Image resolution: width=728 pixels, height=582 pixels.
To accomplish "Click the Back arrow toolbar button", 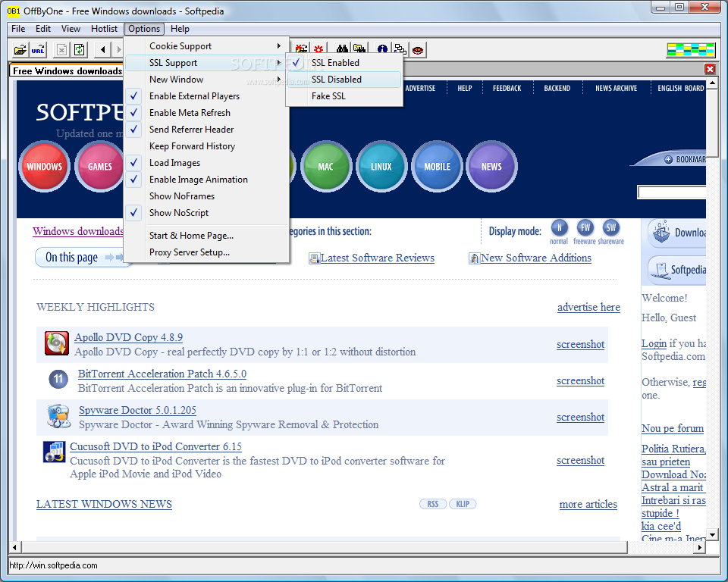I will tap(102, 49).
